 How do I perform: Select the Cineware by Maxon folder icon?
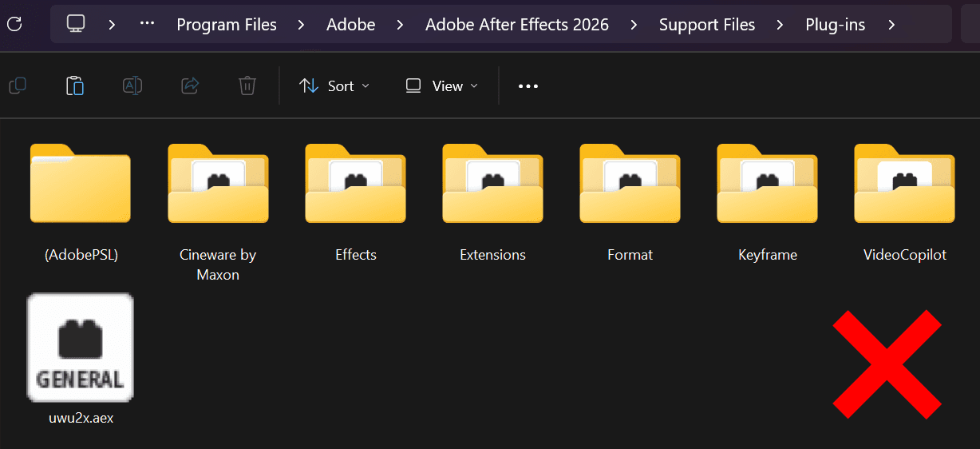(x=218, y=183)
